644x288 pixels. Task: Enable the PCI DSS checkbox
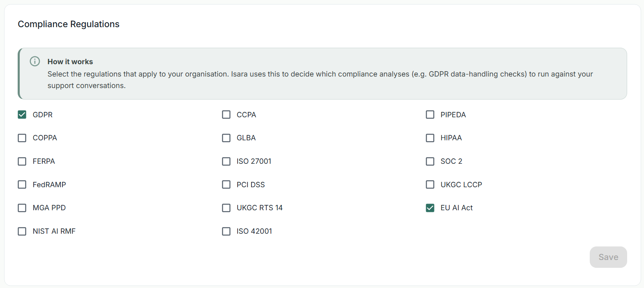[x=226, y=185]
